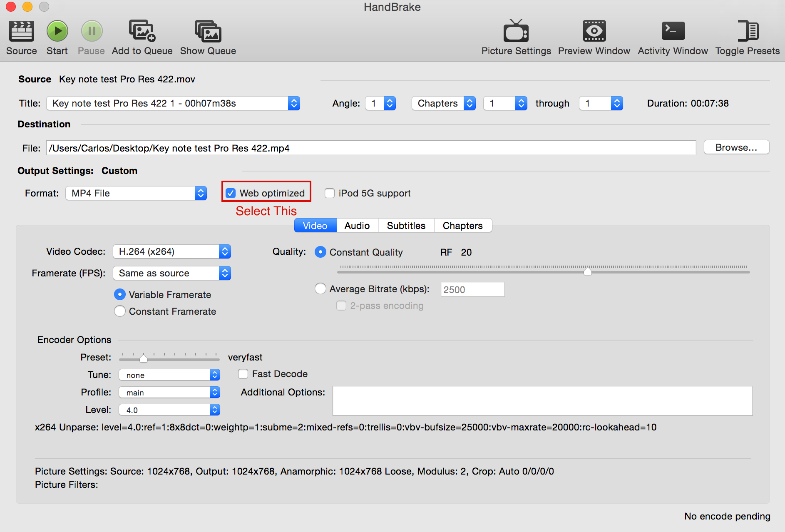Viewport: 785px width, 532px height.
Task: Toggle Web optimized checkbox
Action: [x=231, y=193]
